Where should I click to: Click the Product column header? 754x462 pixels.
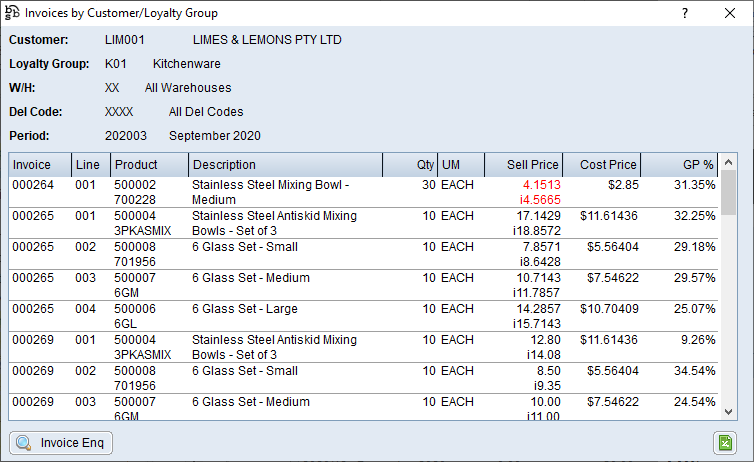(148, 165)
